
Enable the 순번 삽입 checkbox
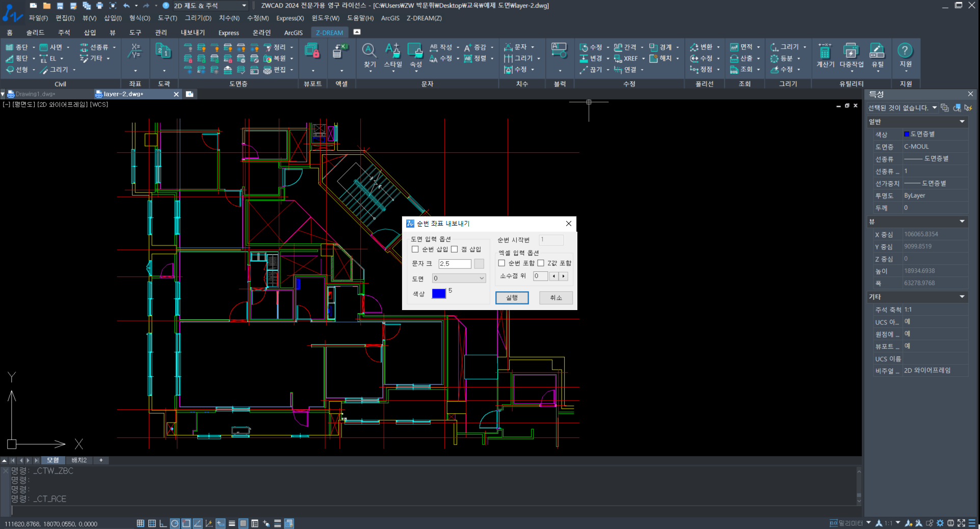tap(415, 249)
